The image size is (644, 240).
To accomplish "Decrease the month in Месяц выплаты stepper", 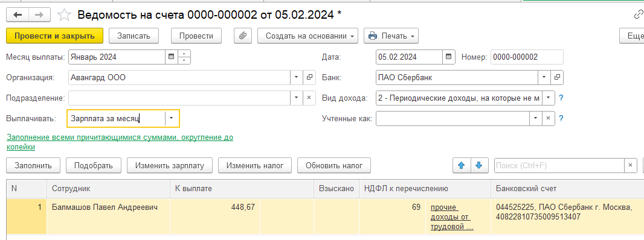I will [x=184, y=61].
